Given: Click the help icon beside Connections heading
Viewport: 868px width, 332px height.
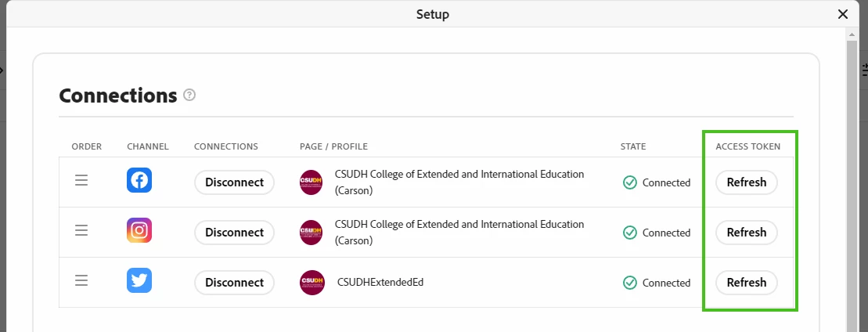Looking at the screenshot, I should tap(189, 96).
